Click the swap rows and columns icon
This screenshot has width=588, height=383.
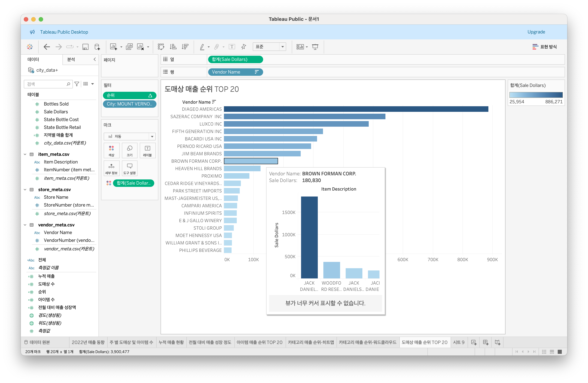(161, 47)
